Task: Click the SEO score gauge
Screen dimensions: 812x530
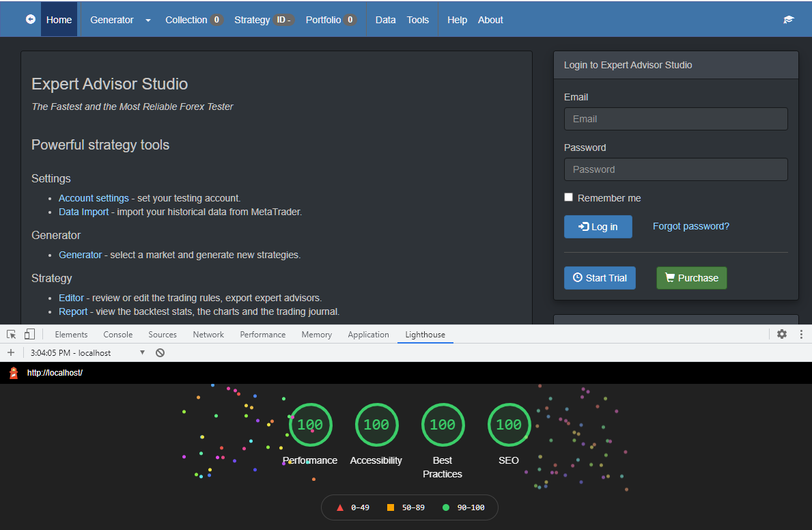Action: pyautogui.click(x=509, y=425)
